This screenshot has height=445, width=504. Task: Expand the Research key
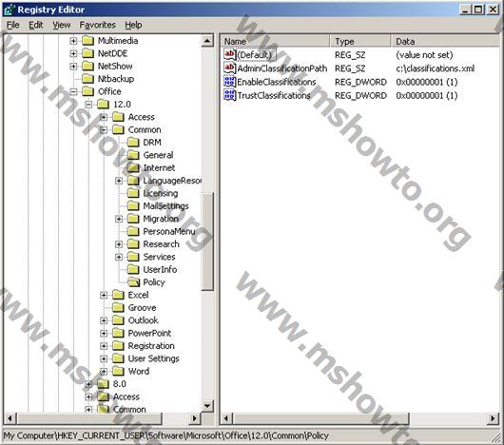(x=119, y=244)
